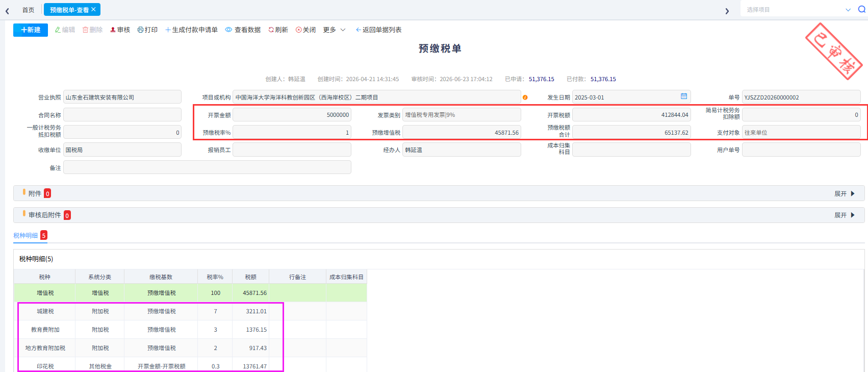Open the 更多 dropdown menu
This screenshot has width=868, height=372.
(334, 30)
